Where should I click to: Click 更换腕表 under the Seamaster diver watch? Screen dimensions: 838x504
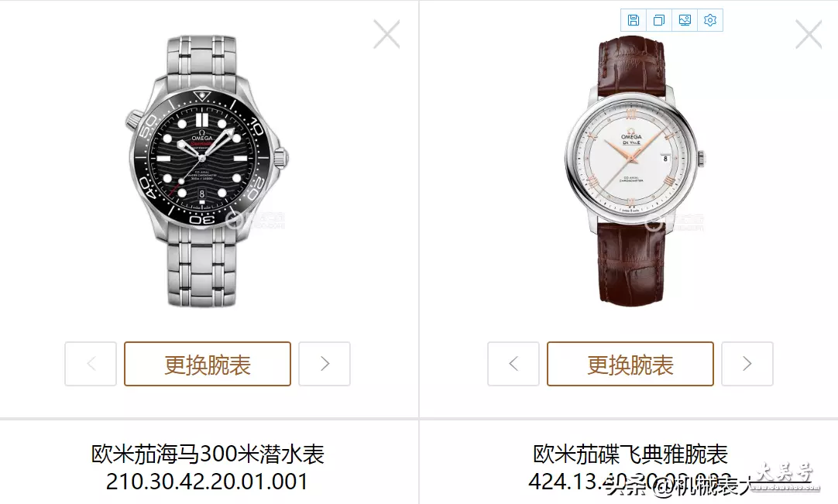click(208, 364)
